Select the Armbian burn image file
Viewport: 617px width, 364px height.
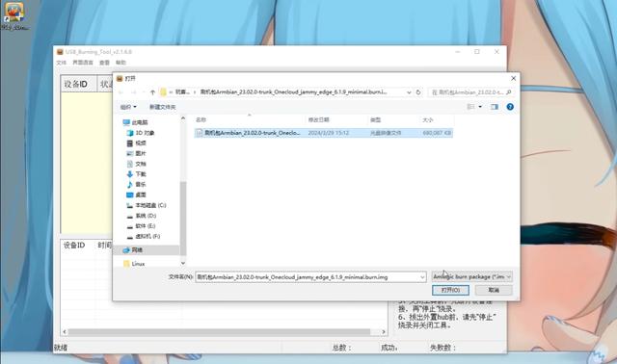(323, 133)
